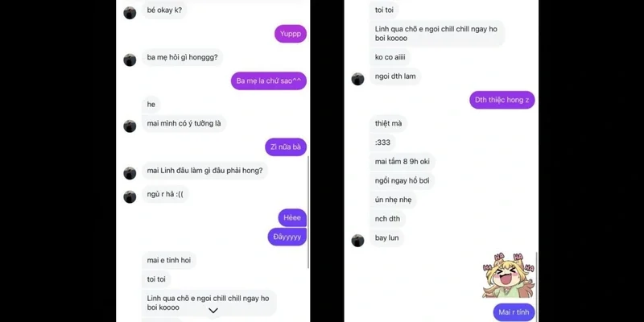Screen dimensions: 644x322
Task: Select the purple "Yuppp" message bubble
Action: click(291, 34)
